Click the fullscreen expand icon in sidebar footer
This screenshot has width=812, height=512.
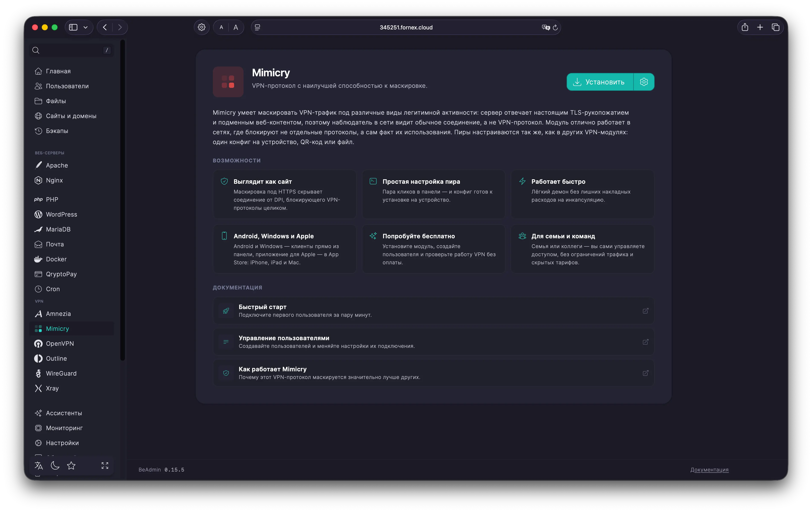pyautogui.click(x=105, y=466)
